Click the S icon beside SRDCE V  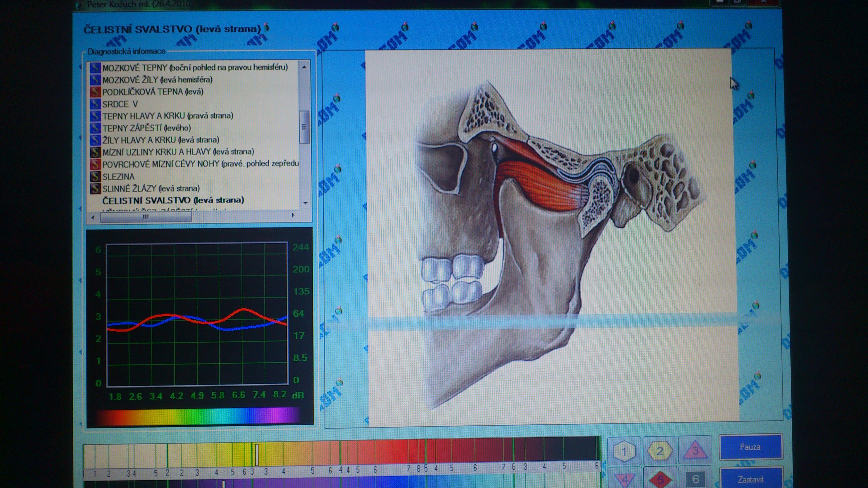tap(95, 104)
